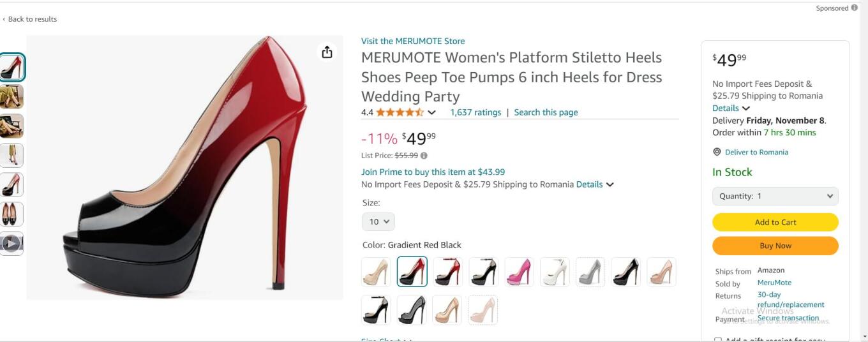
Task: Open the star rating breakdown chevron
Action: click(432, 112)
